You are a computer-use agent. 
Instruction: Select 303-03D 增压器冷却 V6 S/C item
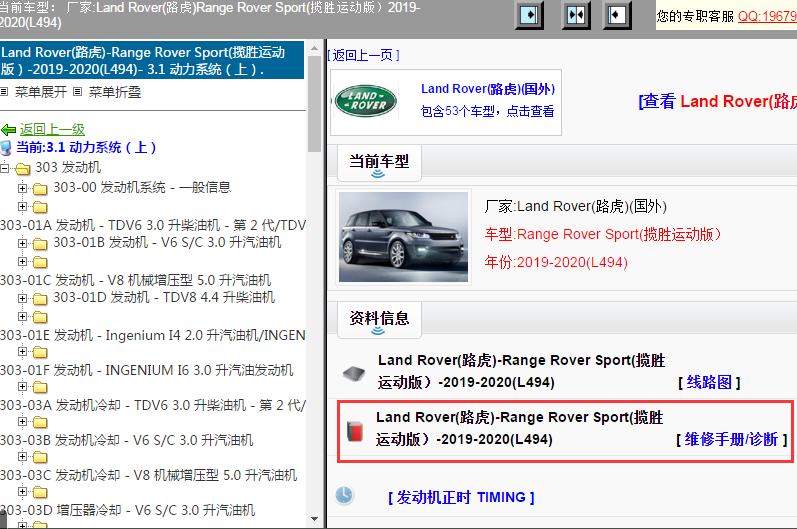pos(128,510)
